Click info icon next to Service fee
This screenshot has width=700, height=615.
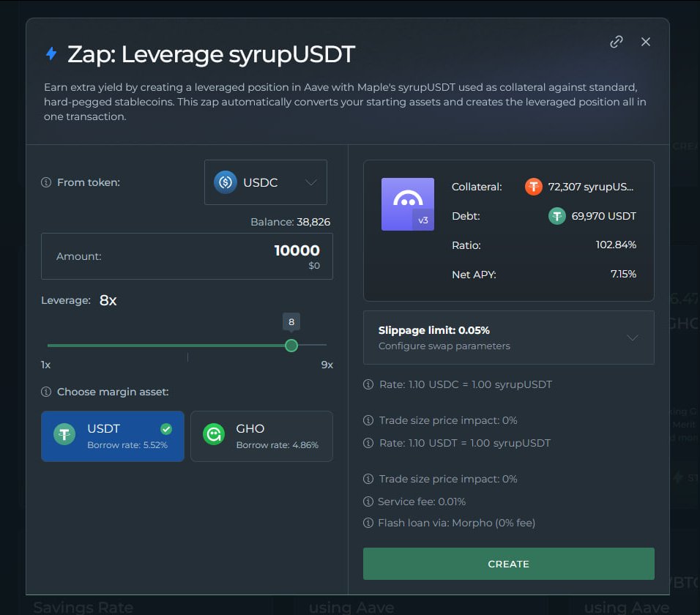[x=368, y=502]
